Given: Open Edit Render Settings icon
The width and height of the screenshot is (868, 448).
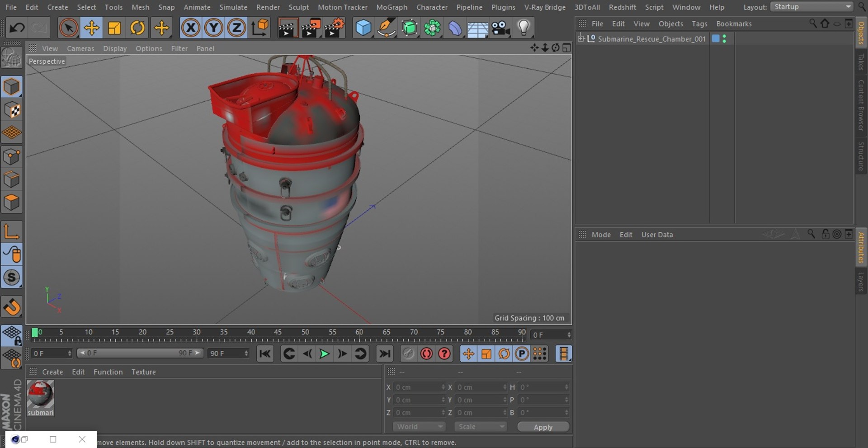Looking at the screenshot, I should (334, 28).
